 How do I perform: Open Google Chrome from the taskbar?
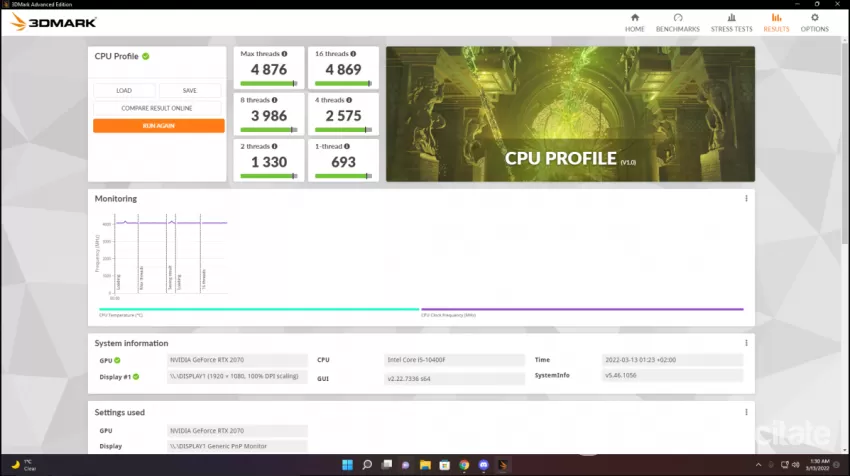pyautogui.click(x=464, y=465)
